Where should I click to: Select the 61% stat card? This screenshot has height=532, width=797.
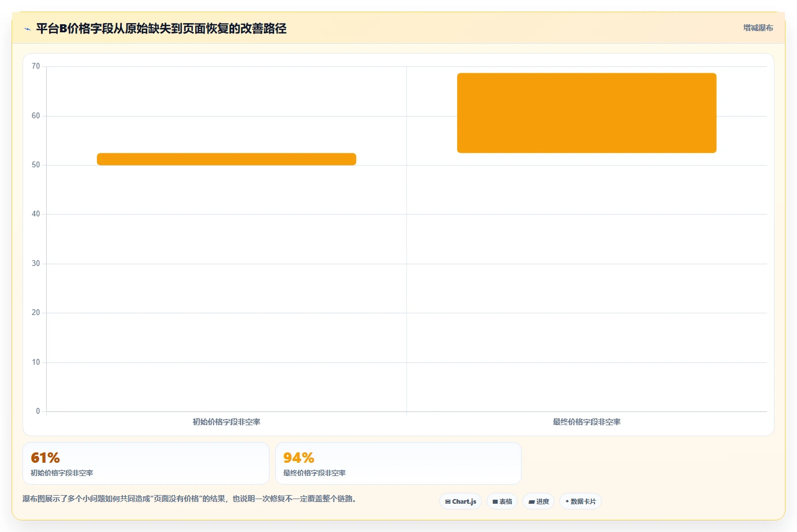[146, 463]
